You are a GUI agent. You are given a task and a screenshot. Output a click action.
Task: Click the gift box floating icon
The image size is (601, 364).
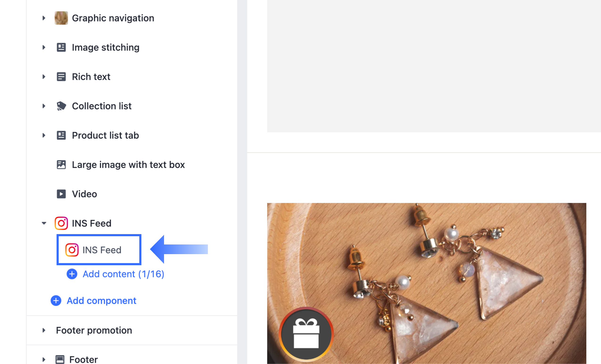(306, 334)
